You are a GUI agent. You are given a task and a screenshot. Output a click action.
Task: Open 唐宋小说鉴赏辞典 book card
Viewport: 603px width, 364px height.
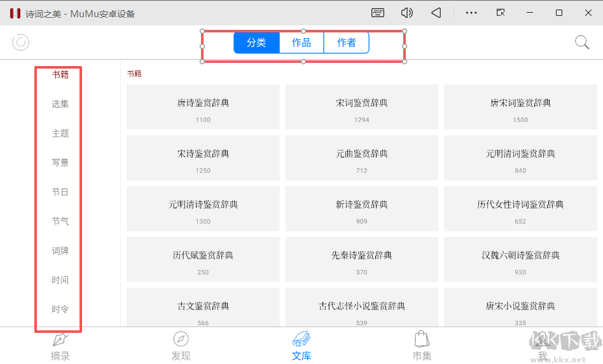[520, 307]
